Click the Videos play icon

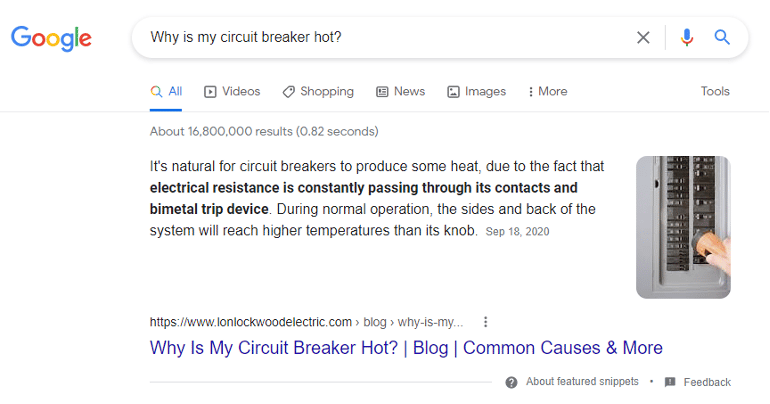point(210,92)
